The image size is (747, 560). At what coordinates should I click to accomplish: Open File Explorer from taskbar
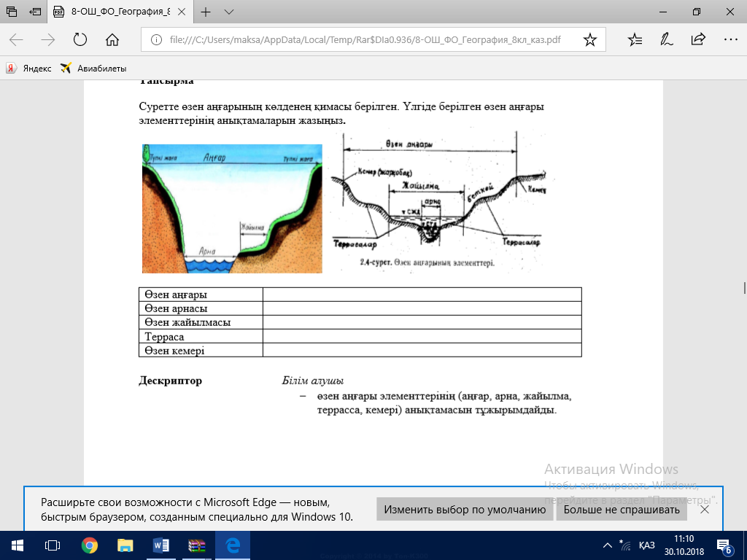pyautogui.click(x=125, y=545)
